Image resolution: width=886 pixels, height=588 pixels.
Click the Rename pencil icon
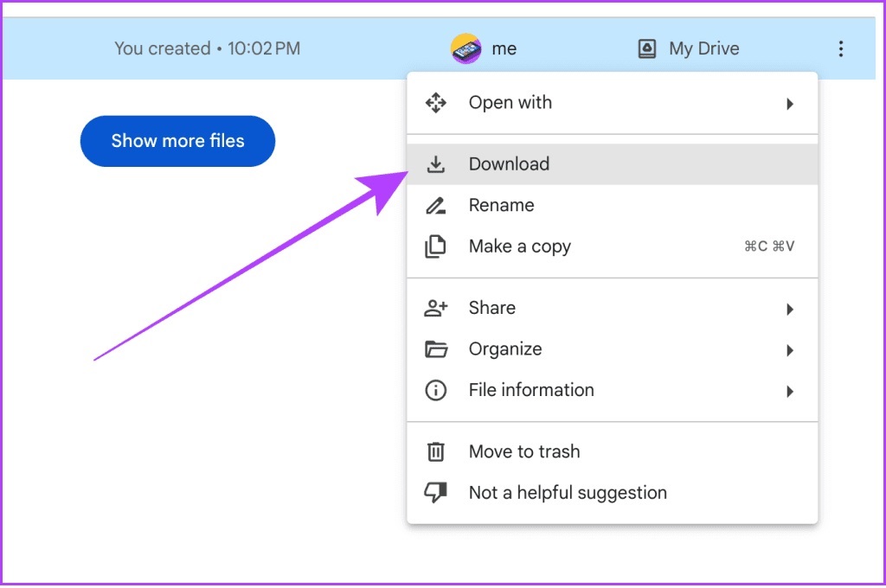[x=436, y=206]
